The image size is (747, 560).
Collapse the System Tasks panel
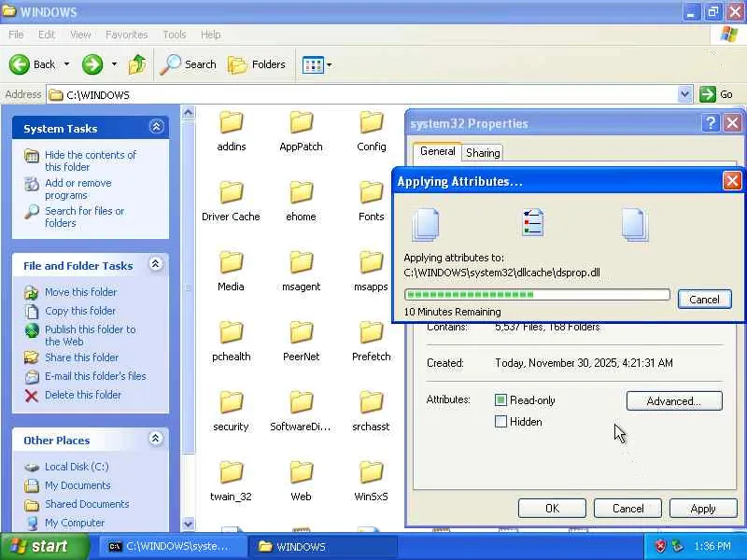tap(156, 127)
